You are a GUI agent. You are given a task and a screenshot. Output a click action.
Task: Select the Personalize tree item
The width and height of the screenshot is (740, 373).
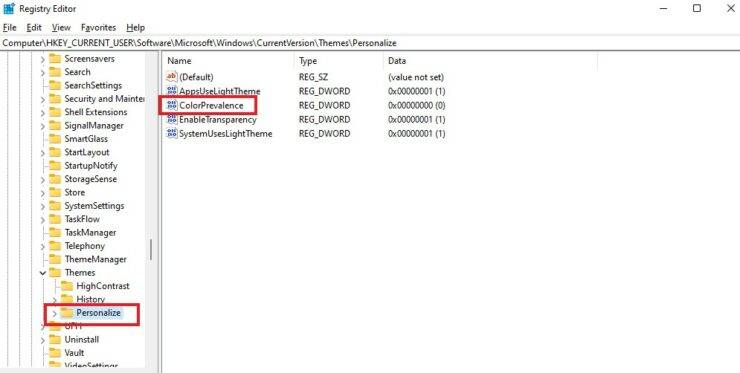coord(98,313)
